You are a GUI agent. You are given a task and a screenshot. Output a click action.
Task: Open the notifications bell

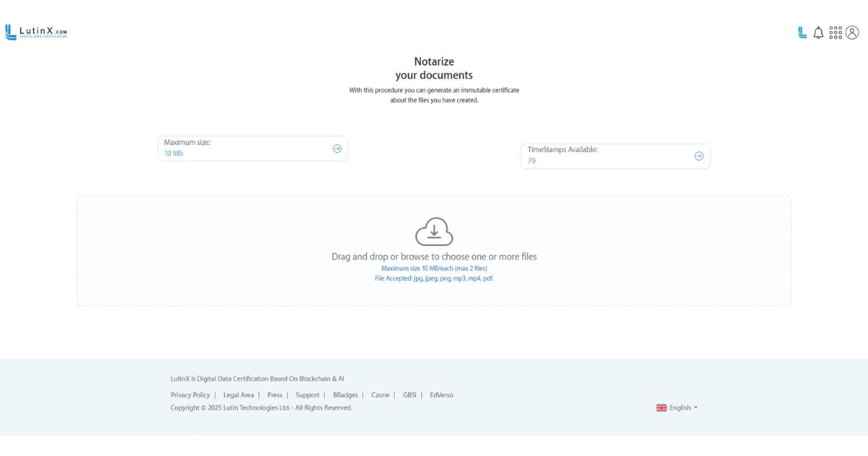click(x=818, y=33)
